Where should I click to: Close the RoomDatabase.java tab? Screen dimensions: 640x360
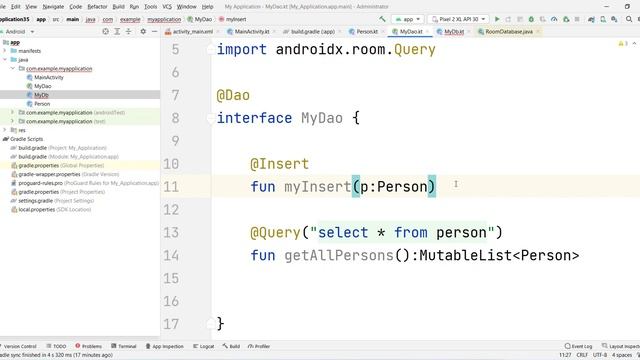point(538,31)
